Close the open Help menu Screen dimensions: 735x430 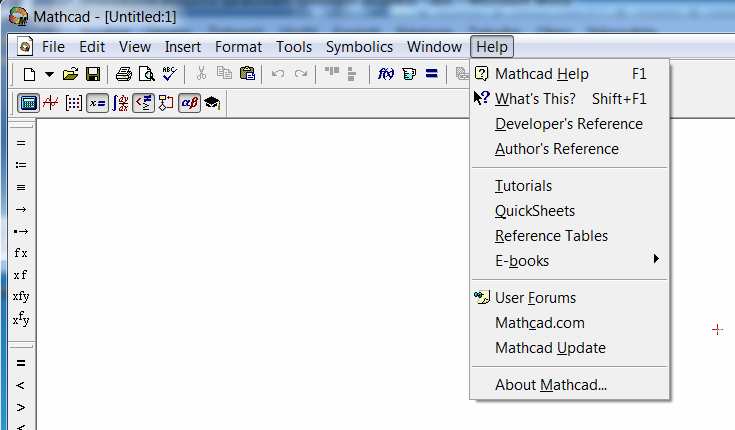pos(492,47)
